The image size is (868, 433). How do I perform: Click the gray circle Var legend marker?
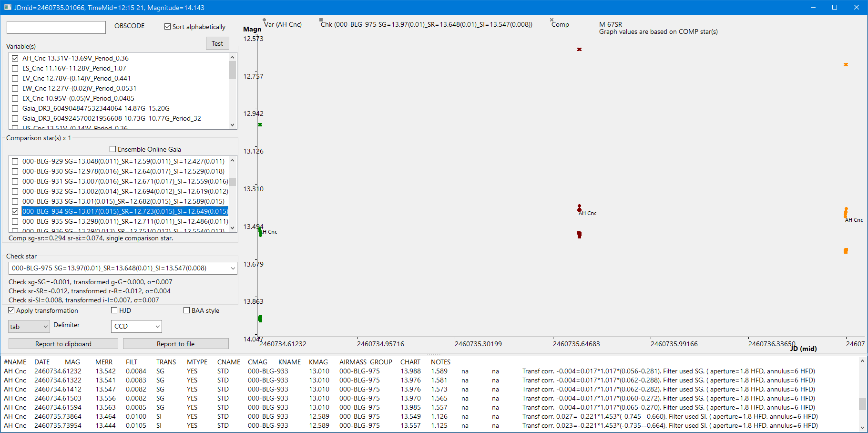[x=265, y=20]
